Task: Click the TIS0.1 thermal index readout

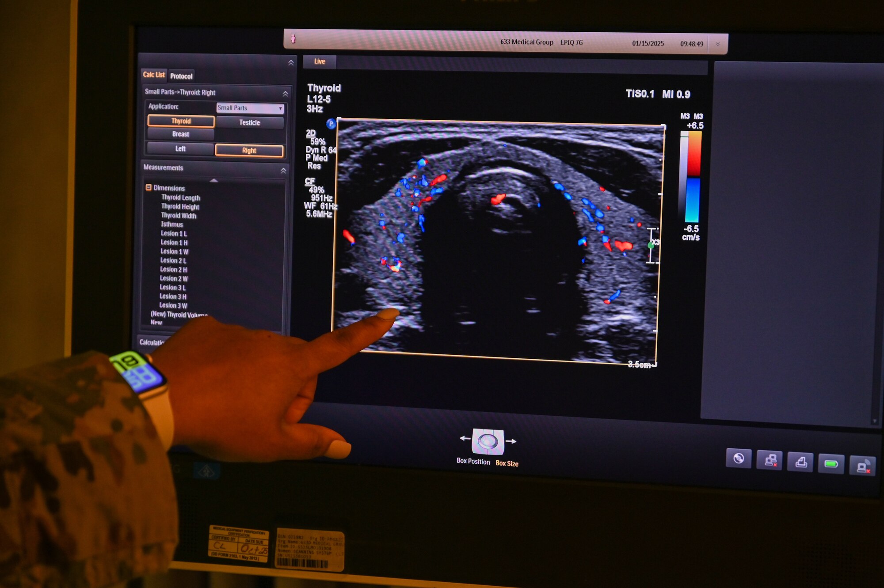Action: pyautogui.click(x=640, y=94)
